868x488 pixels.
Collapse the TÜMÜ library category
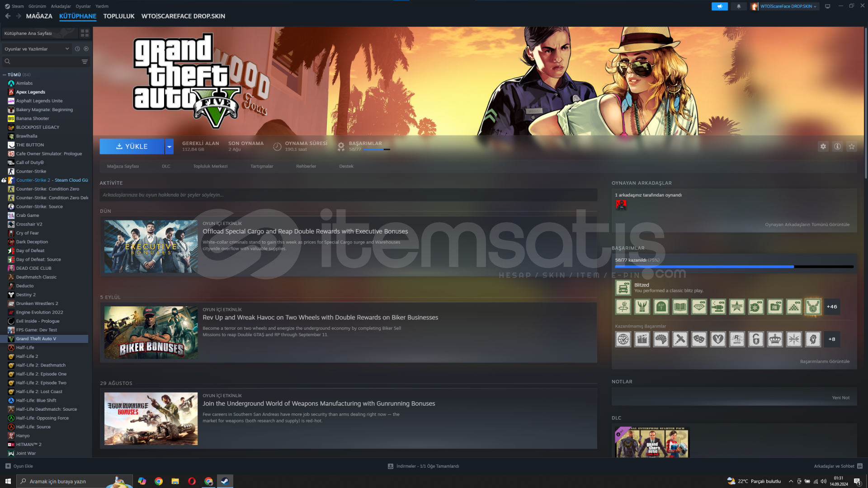tap(5, 75)
